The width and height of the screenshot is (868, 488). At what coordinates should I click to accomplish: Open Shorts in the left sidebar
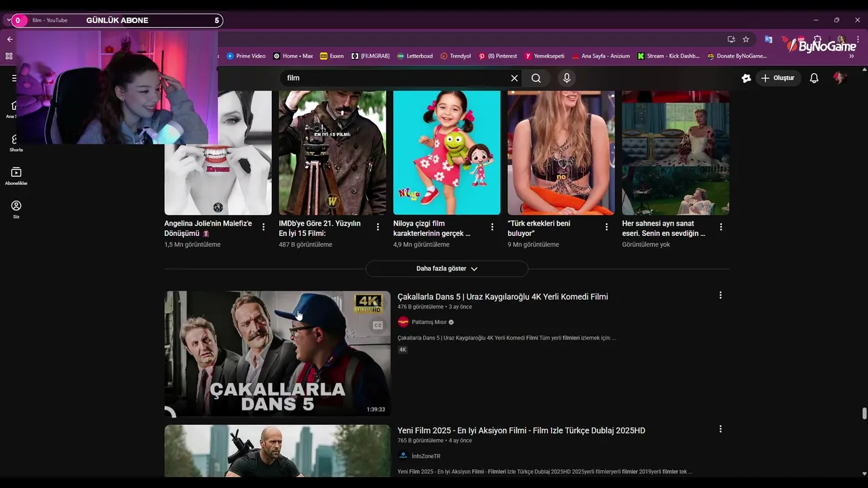coord(16,144)
